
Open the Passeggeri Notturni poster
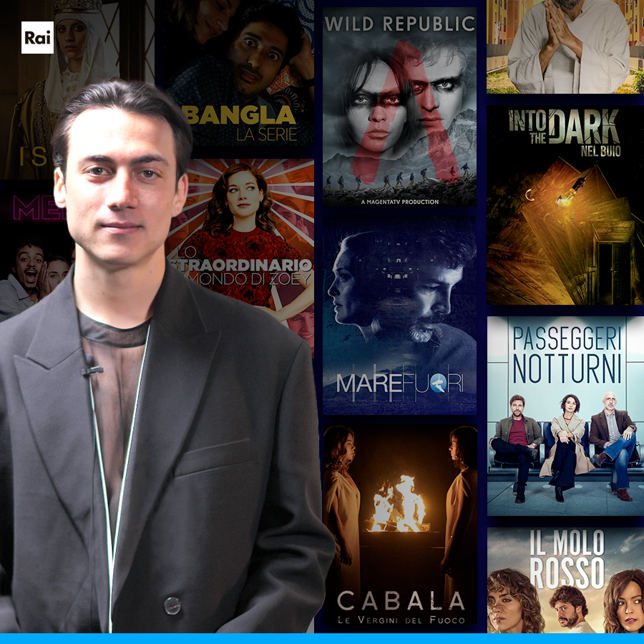click(565, 416)
